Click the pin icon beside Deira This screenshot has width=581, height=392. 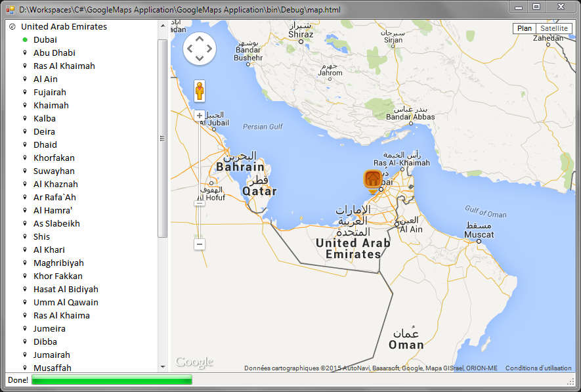(25, 132)
